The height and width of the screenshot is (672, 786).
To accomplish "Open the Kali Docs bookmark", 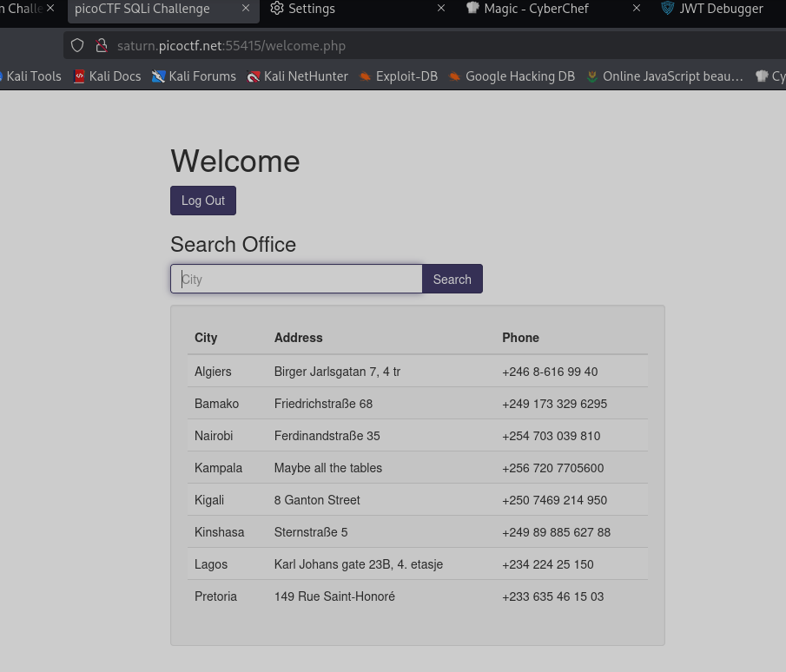I will point(107,76).
